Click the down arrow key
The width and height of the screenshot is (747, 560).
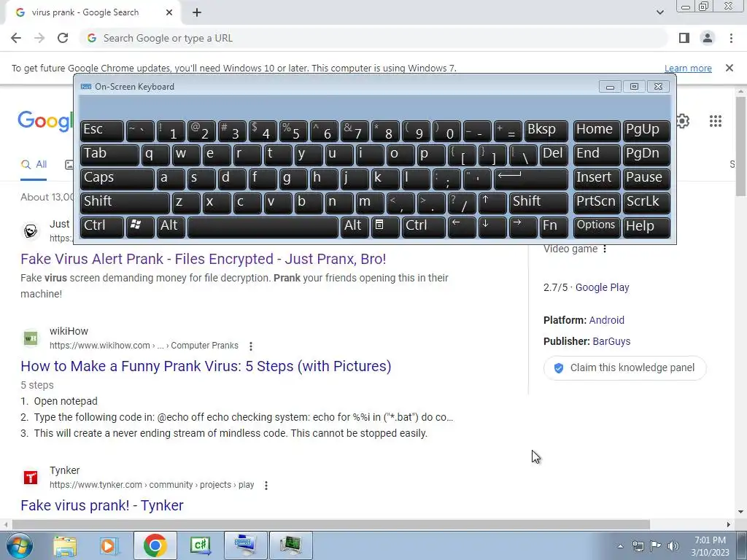492,226
